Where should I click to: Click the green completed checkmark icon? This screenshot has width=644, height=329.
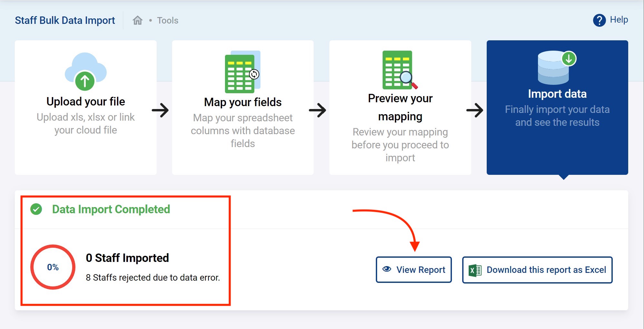click(x=36, y=209)
